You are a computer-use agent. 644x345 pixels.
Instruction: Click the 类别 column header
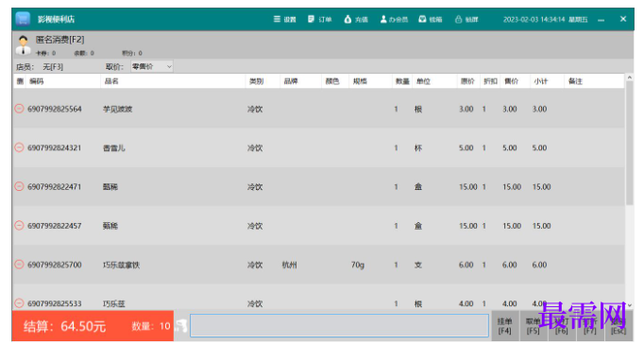[x=256, y=81]
